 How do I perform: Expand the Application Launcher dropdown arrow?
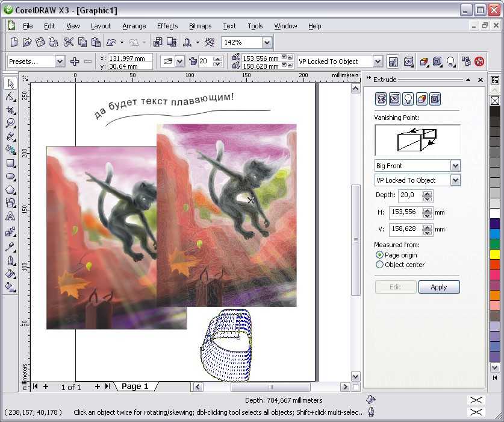click(198, 42)
